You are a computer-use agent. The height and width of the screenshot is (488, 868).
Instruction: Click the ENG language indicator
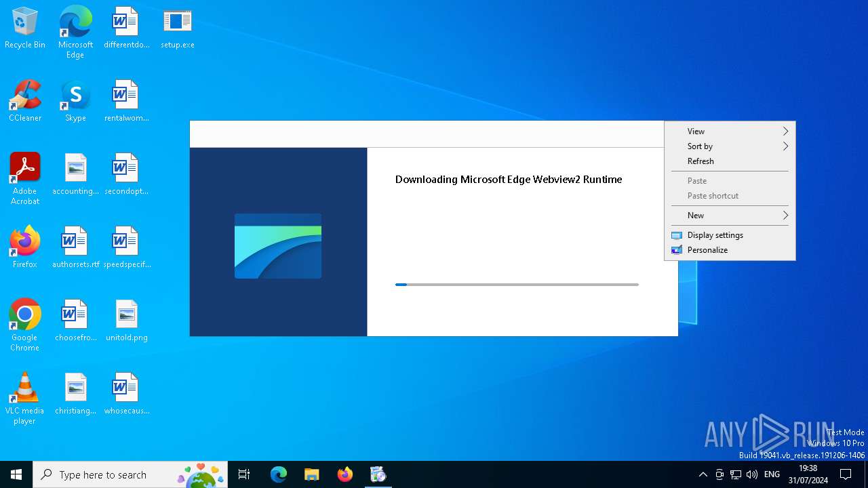772,474
